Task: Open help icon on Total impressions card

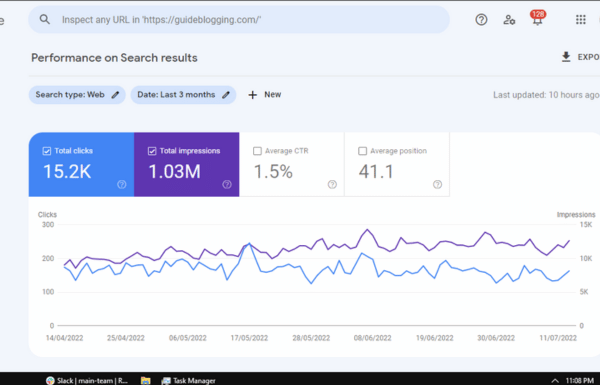Action: click(x=227, y=184)
